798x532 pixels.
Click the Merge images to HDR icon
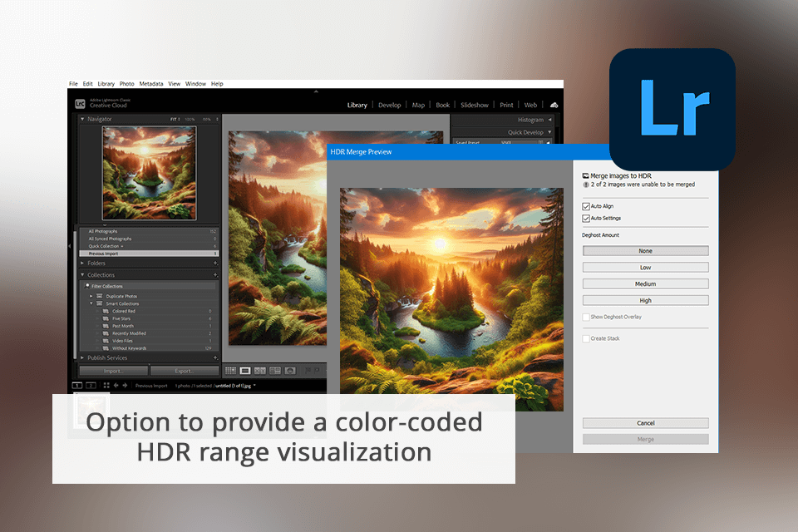click(x=586, y=175)
